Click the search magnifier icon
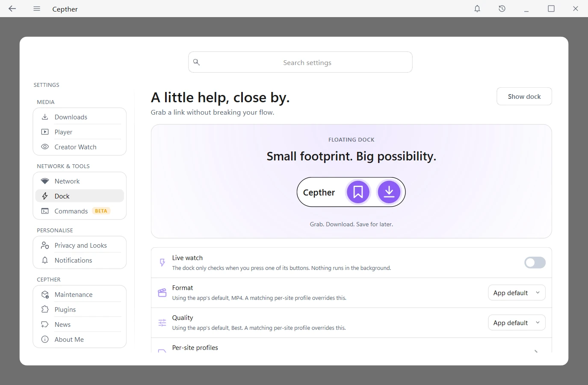 (196, 62)
